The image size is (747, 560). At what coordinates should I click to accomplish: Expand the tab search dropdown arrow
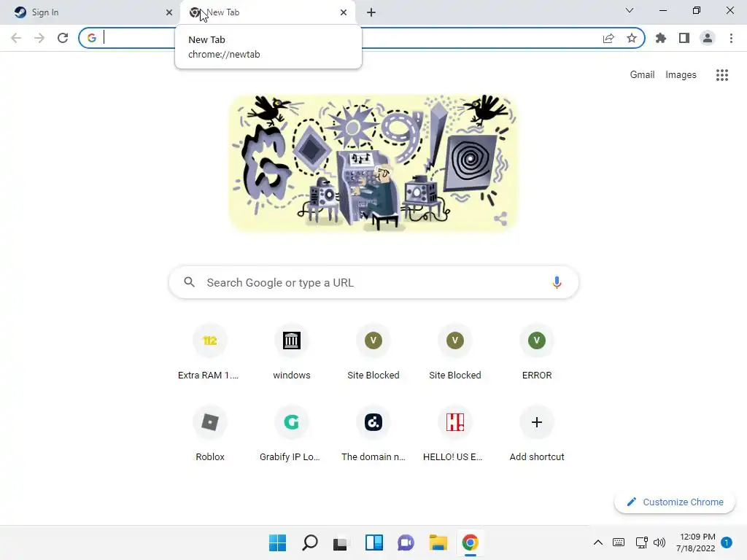click(x=630, y=10)
